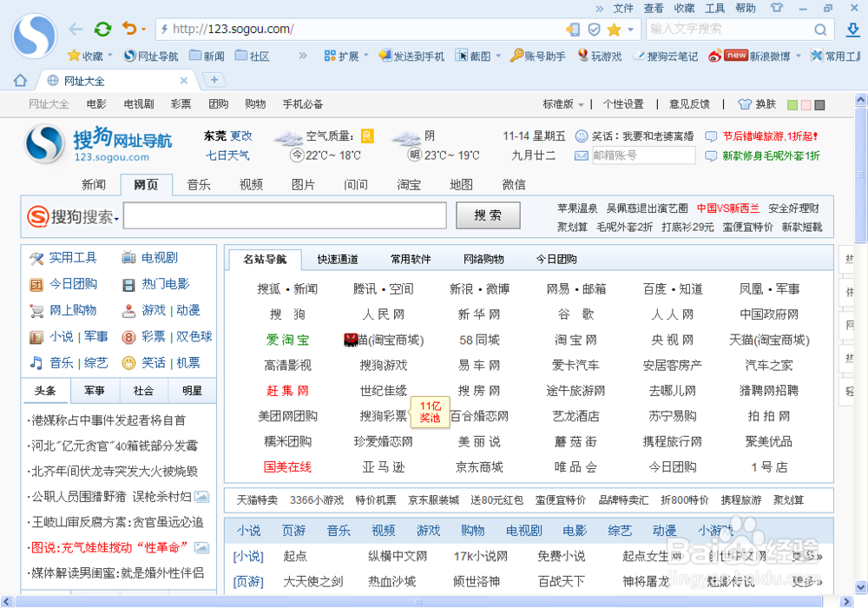Open the 文件 menu
868x608 pixels.
(623, 9)
